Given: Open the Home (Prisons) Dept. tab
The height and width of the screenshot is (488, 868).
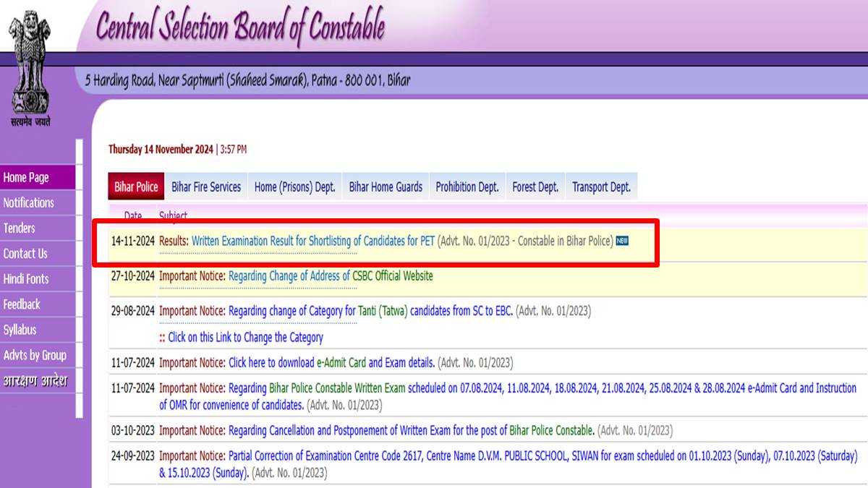Looking at the screenshot, I should click(x=294, y=186).
